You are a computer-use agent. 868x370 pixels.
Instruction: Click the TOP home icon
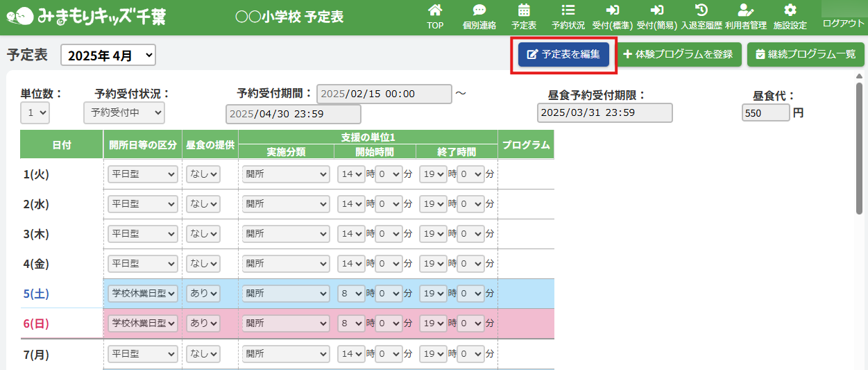435,10
